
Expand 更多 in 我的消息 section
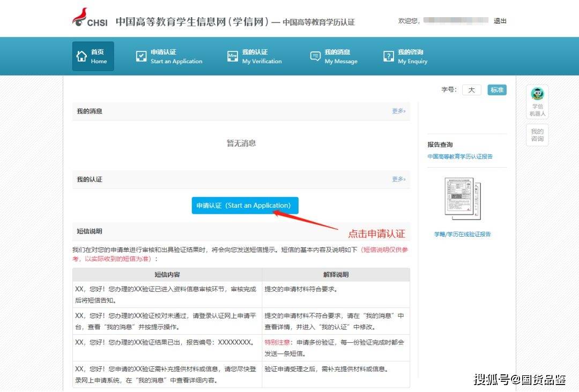tap(398, 111)
